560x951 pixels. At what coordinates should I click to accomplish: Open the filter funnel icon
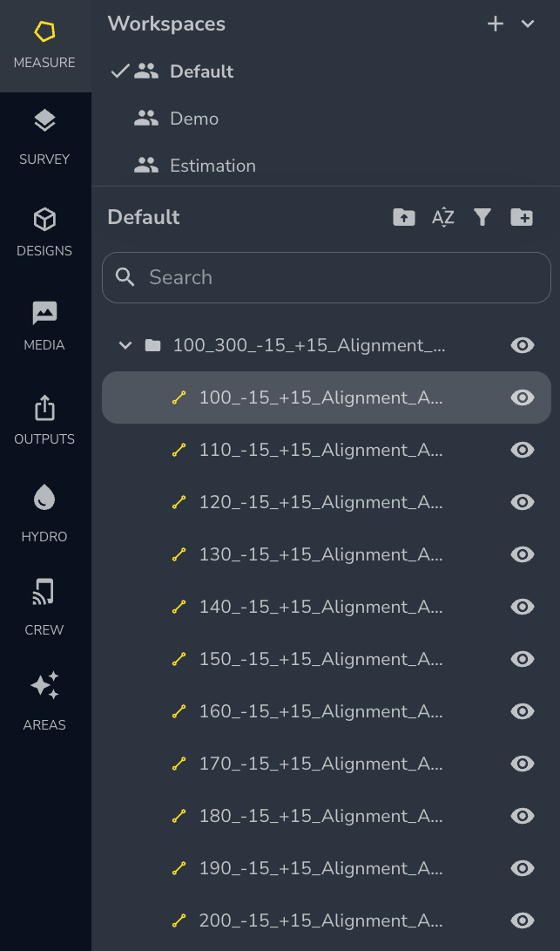(x=482, y=217)
